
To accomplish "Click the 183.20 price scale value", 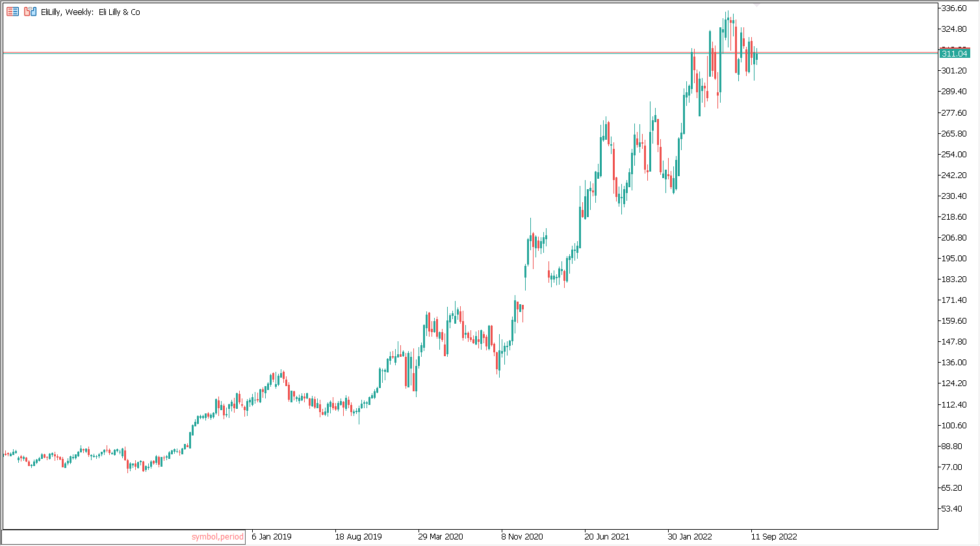I will click(955, 279).
